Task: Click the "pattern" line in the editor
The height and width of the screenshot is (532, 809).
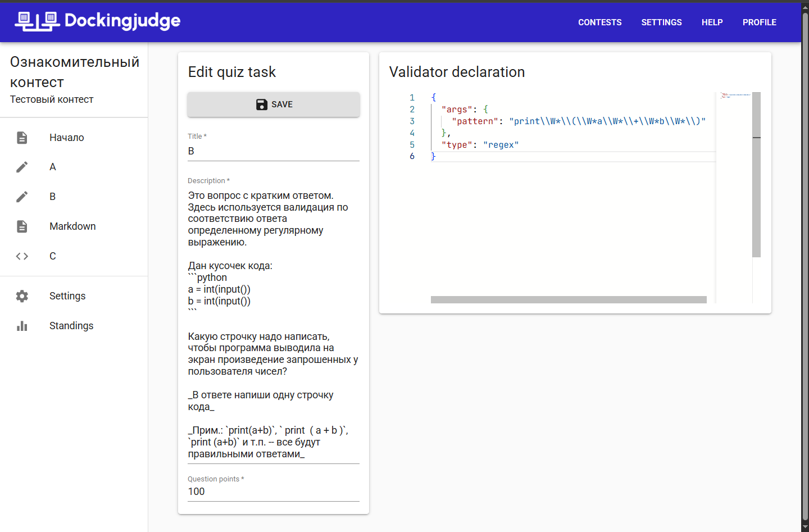Action: [578, 121]
